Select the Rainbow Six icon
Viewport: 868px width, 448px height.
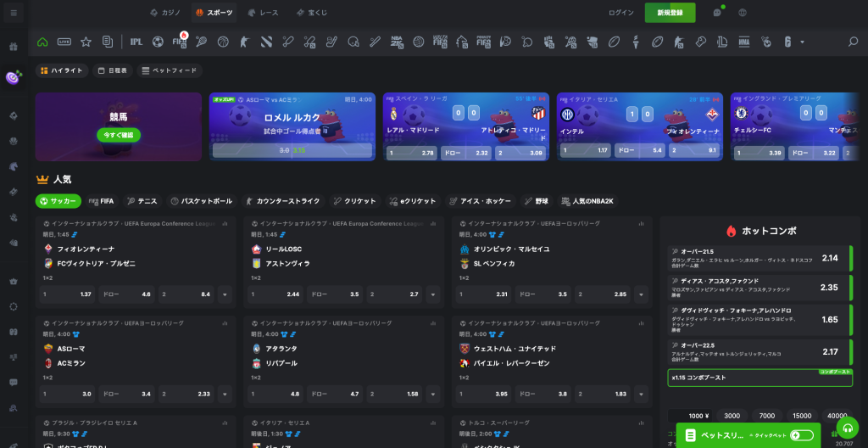tap(787, 42)
